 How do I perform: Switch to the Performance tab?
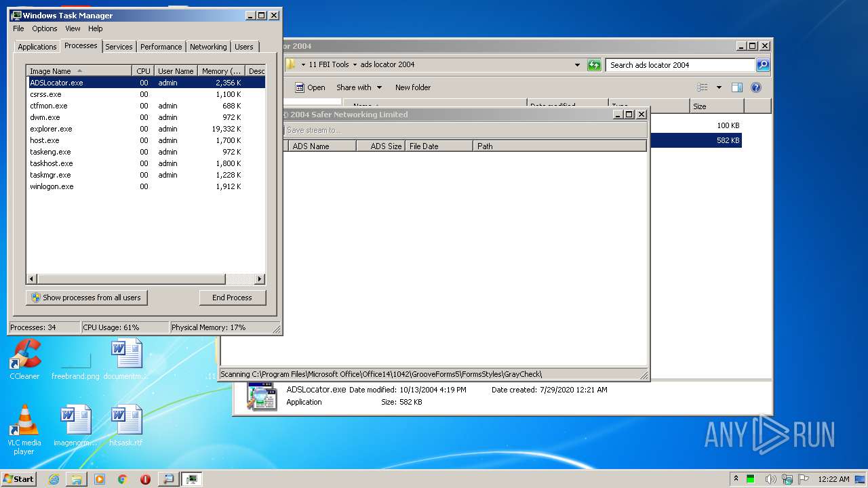(161, 47)
